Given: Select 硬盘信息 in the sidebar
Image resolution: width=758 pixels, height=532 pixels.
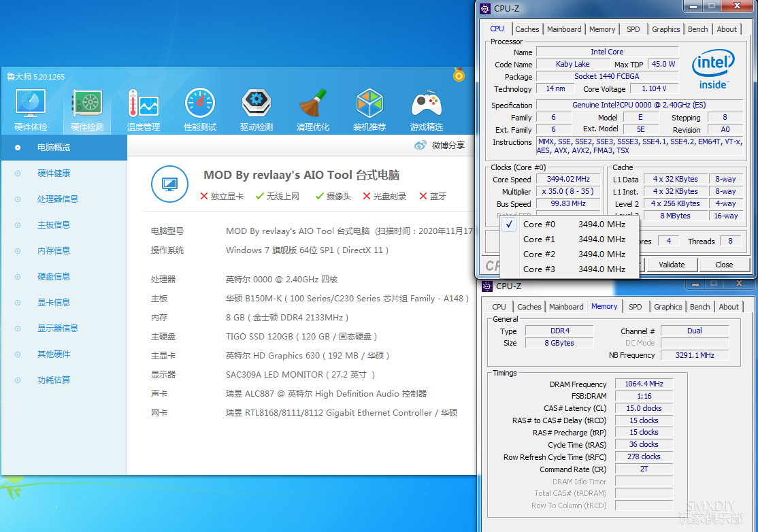Looking at the screenshot, I should pos(54,276).
